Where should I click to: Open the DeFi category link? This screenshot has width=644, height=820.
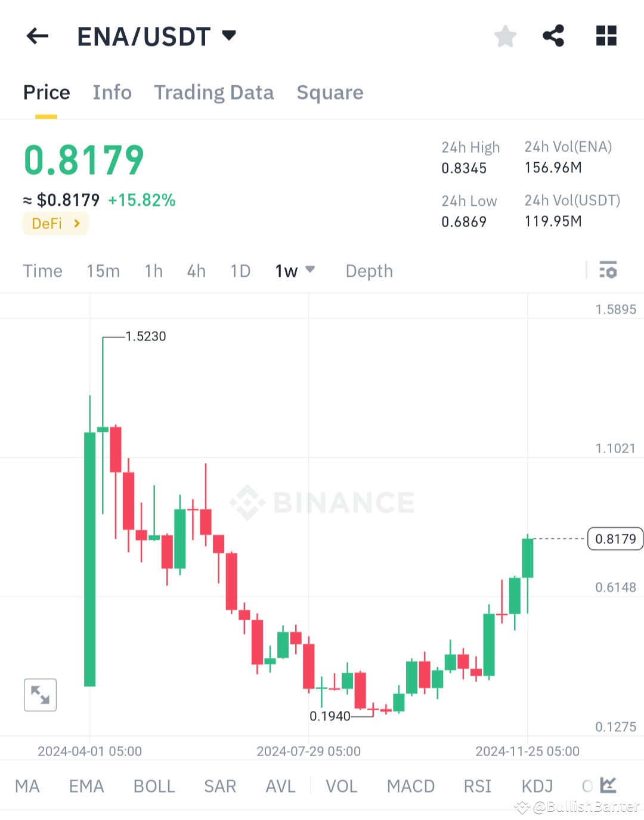[55, 223]
